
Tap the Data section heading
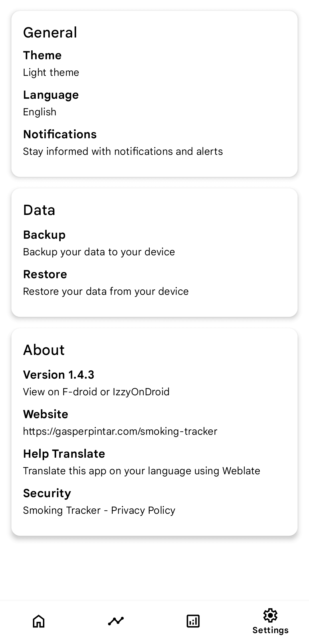tap(39, 210)
